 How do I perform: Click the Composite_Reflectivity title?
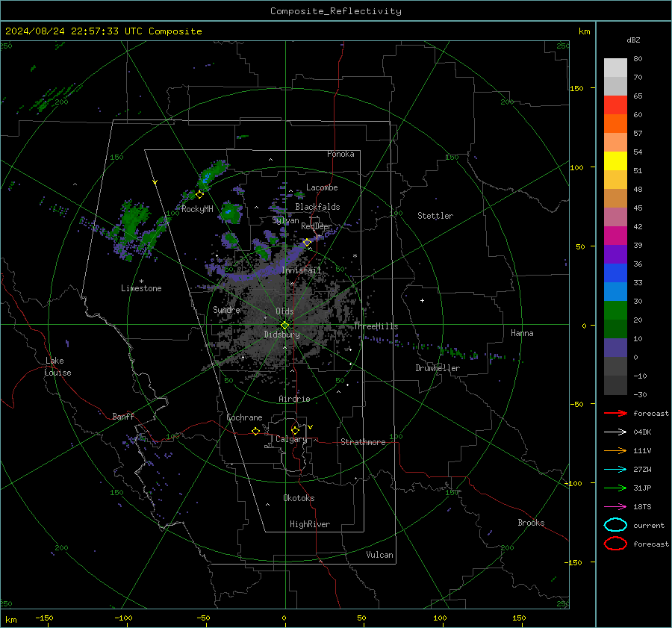(335, 11)
